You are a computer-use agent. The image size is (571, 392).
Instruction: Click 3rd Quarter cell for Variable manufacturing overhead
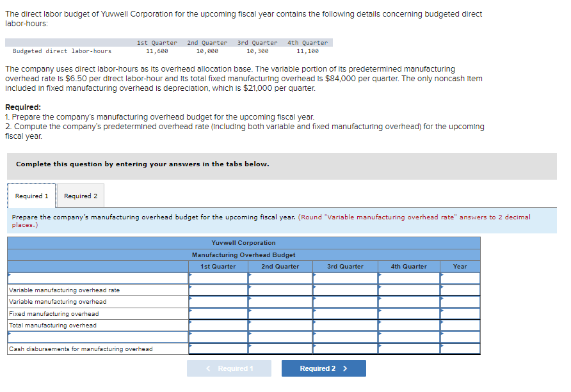[345, 302]
